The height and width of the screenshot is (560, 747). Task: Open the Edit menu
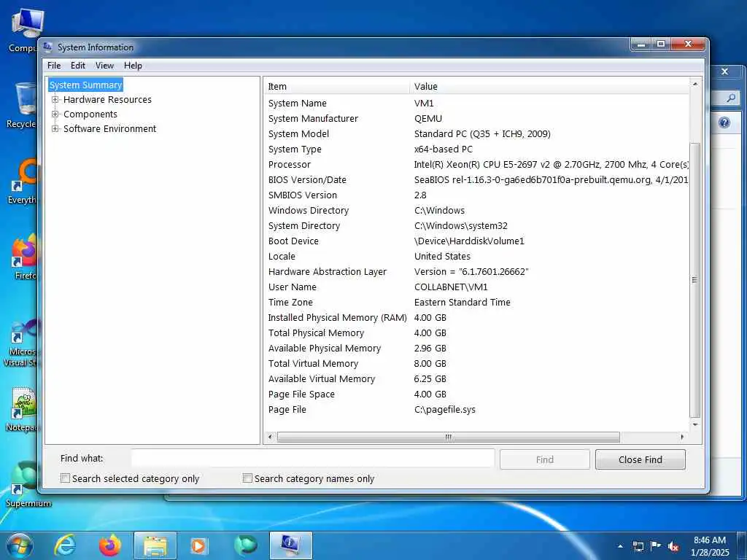coord(77,66)
